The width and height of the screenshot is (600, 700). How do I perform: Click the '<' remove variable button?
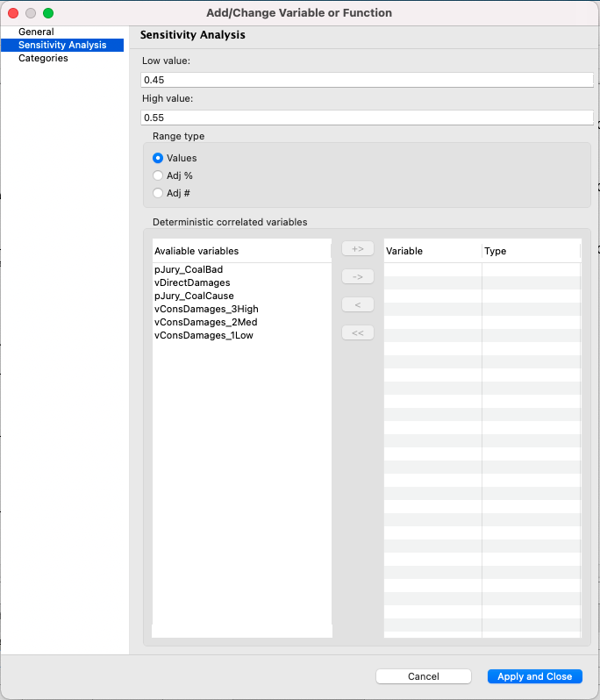tap(357, 304)
